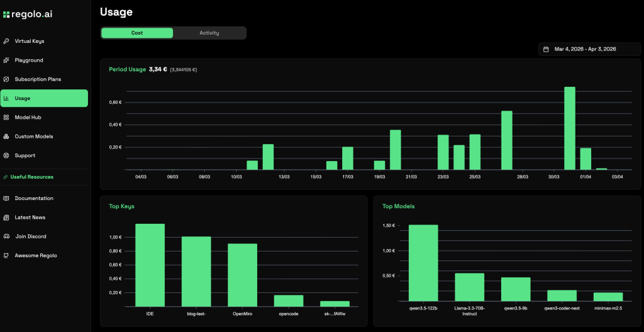Click the IDE bar in Top Keys
The image size is (644, 332).
click(150, 265)
